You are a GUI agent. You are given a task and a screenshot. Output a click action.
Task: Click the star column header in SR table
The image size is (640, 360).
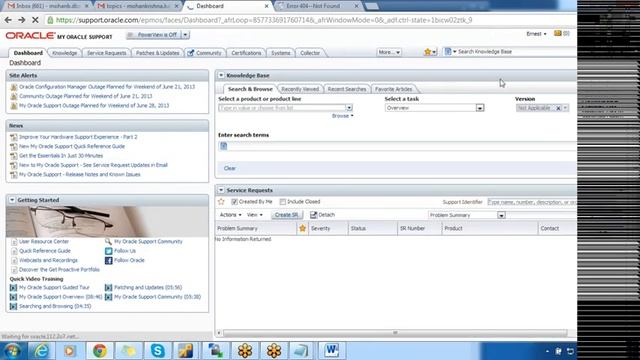[302, 228]
